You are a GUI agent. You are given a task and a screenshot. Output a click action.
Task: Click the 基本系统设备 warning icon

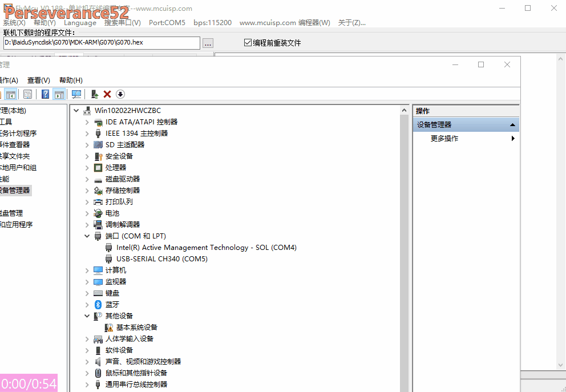(109, 328)
